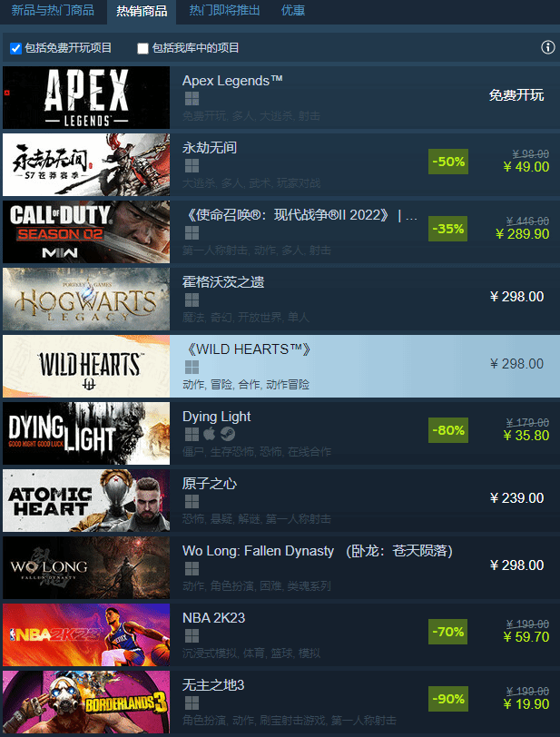Click the info icon at top right
The image size is (560, 737).
(548, 47)
